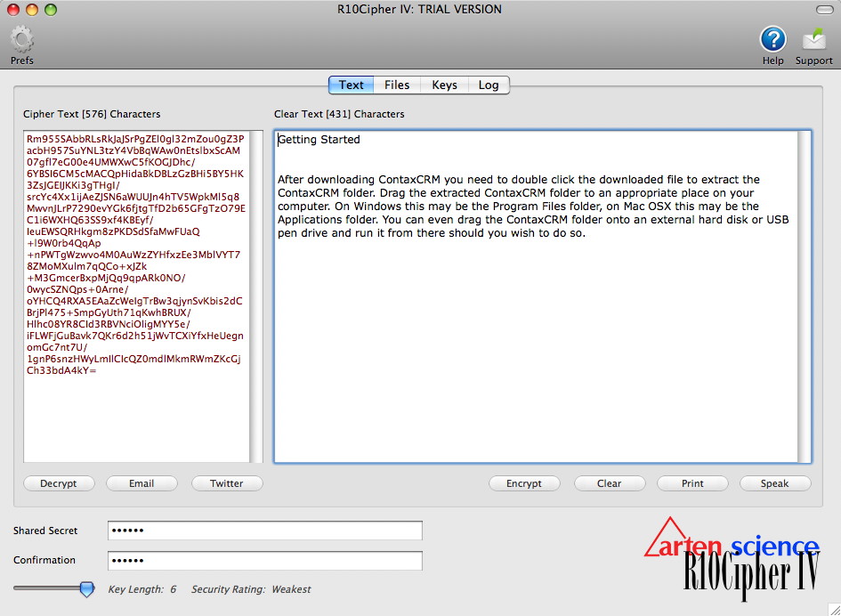This screenshot has width=841, height=616.
Task: Close the R10Cipher window
Action: (x=12, y=10)
